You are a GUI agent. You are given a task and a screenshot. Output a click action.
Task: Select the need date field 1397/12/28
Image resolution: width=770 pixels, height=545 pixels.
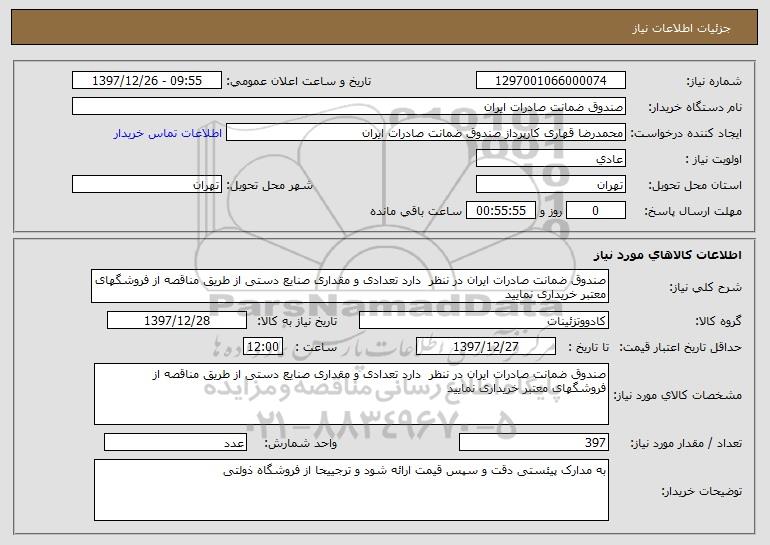point(177,321)
